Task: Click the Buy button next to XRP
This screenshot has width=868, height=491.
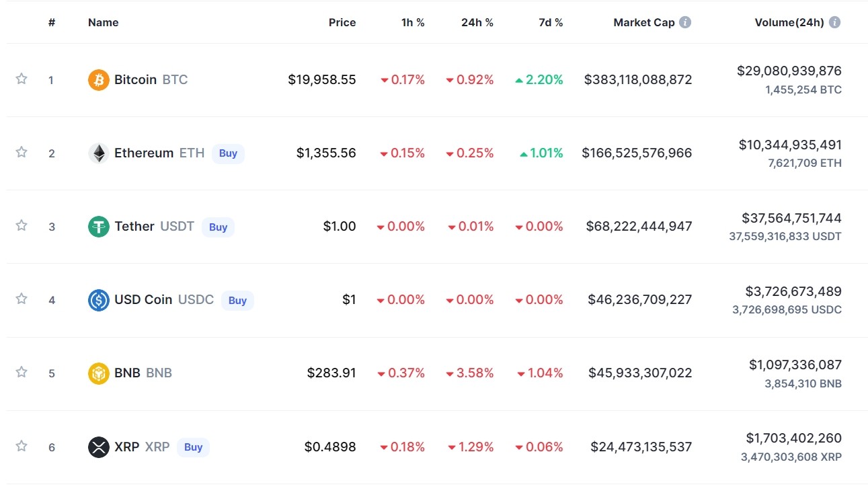Action: click(194, 447)
